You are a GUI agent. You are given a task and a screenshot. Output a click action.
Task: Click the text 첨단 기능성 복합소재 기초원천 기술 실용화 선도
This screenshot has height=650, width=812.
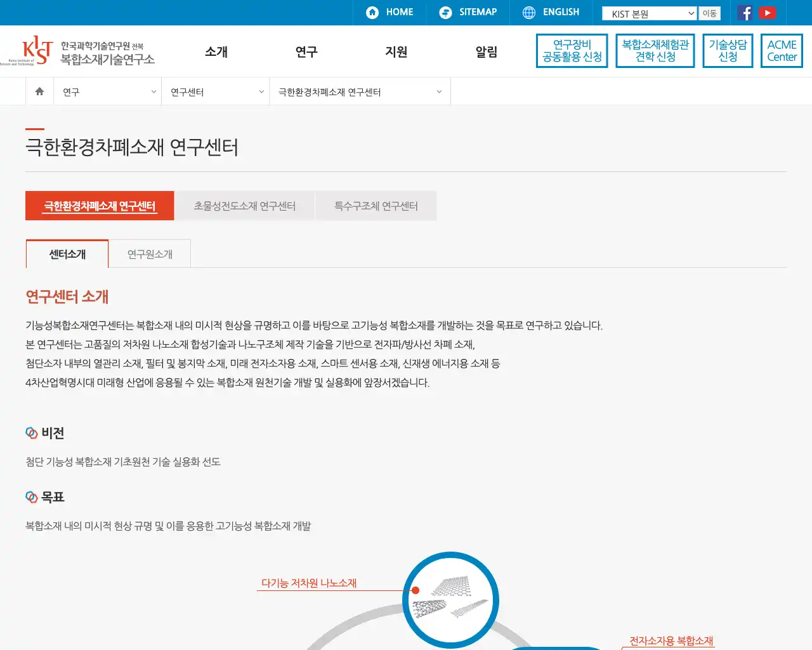[x=123, y=462]
